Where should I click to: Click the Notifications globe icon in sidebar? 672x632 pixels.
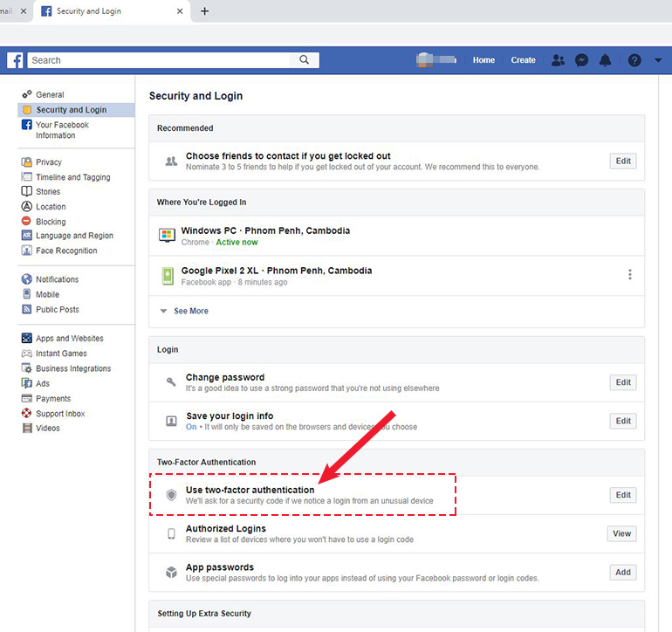[x=26, y=279]
